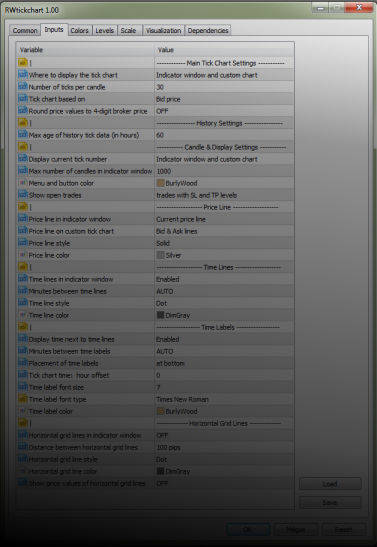Click the BurlyWood swatch for Menu and button color
The image size is (377, 547).
click(x=160, y=183)
